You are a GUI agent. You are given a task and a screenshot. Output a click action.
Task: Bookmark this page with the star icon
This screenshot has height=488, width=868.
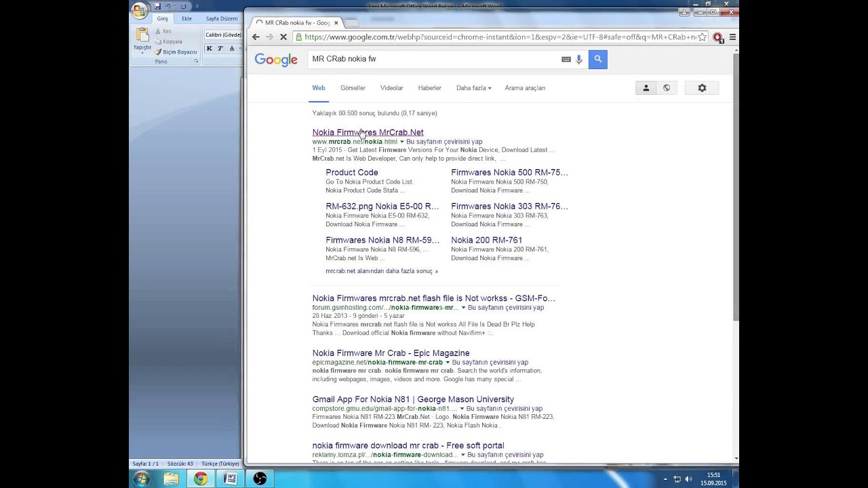click(702, 37)
